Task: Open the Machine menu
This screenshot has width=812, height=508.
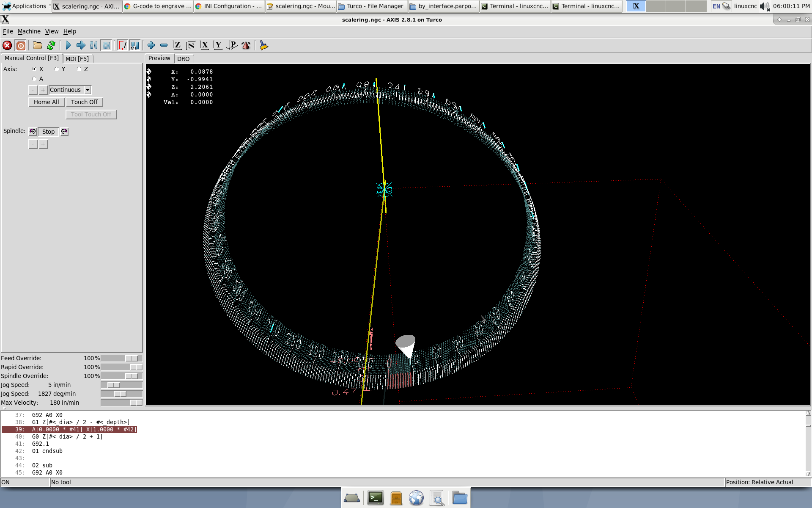Action: [29, 31]
